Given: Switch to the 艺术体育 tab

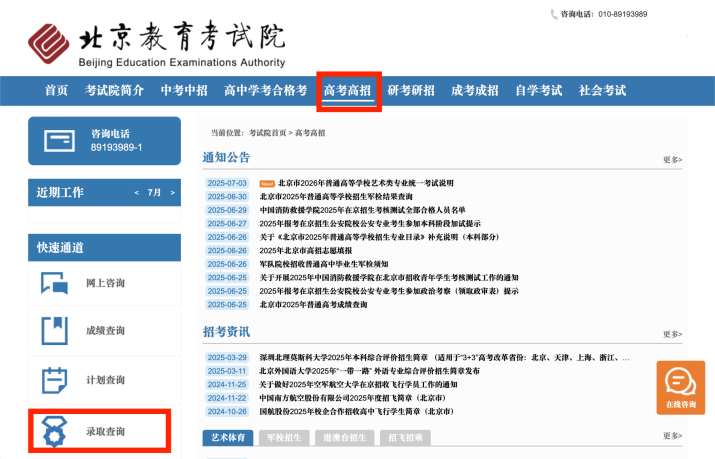Looking at the screenshot, I should coord(228,438).
